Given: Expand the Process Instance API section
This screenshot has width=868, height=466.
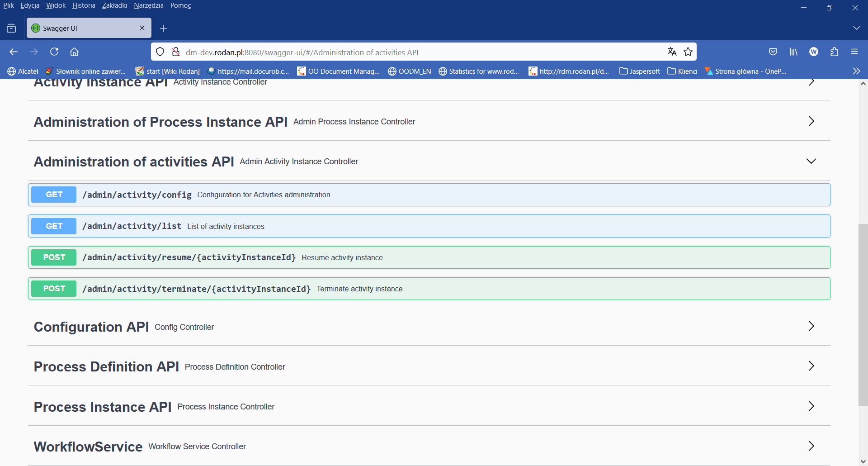Looking at the screenshot, I should 811,406.
